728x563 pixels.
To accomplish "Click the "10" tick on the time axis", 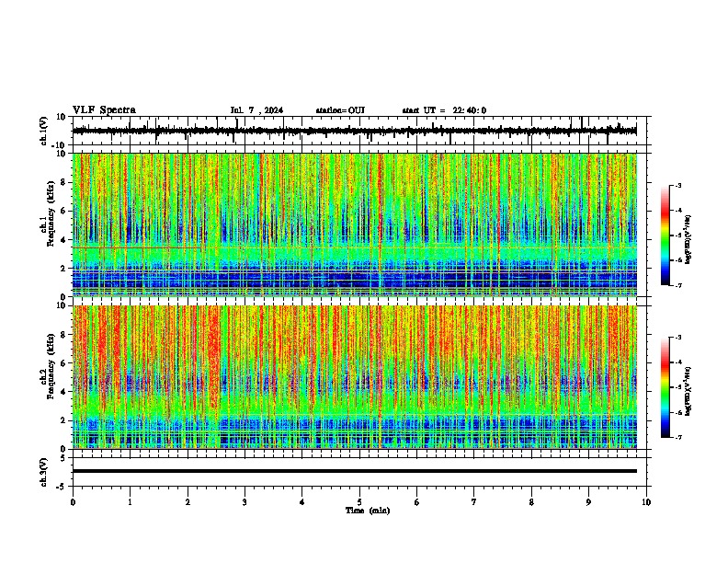I will point(646,502).
